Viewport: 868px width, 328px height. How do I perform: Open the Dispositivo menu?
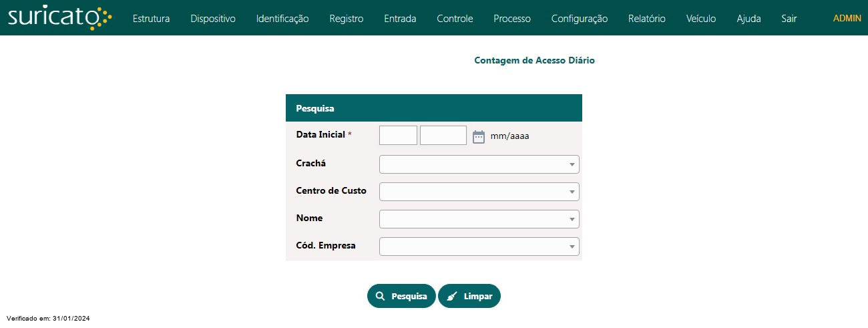point(213,19)
